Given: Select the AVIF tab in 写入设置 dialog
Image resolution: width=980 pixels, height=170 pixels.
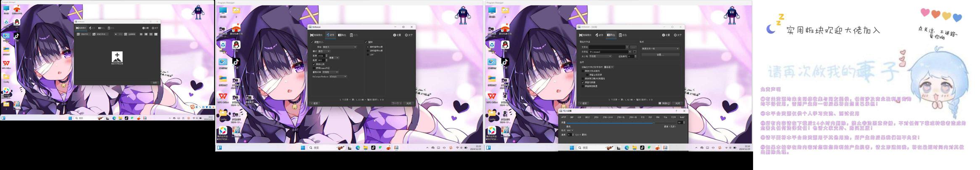Looking at the screenshot, I should point(564,117).
